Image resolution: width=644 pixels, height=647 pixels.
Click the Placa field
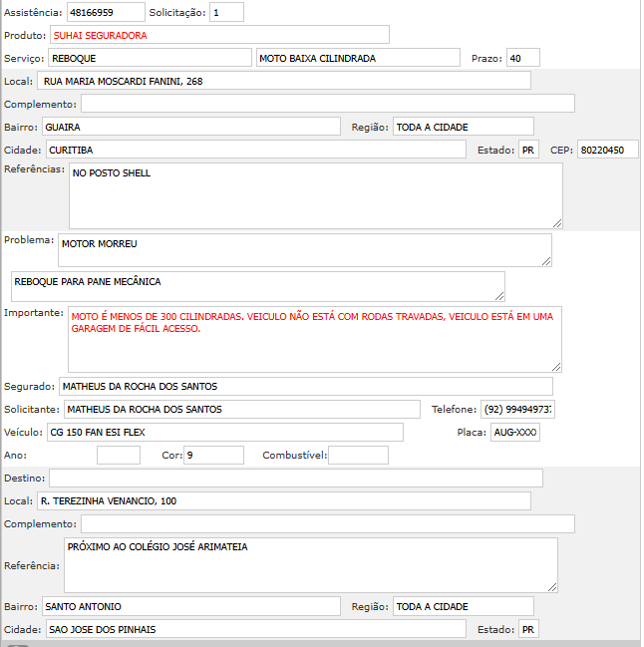click(x=515, y=432)
